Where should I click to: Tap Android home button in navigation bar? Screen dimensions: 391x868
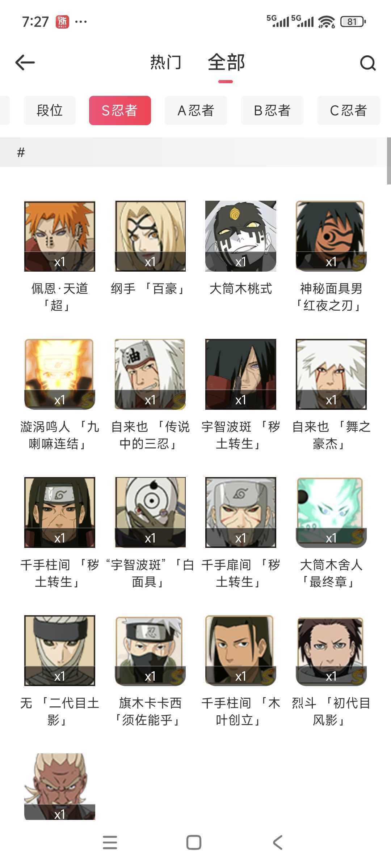coord(194,842)
